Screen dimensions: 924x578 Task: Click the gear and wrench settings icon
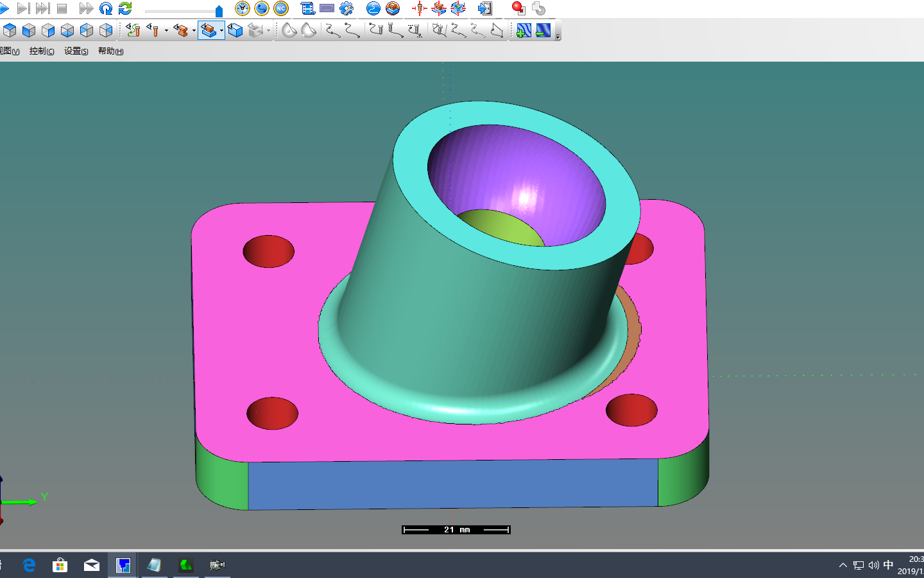(346, 8)
